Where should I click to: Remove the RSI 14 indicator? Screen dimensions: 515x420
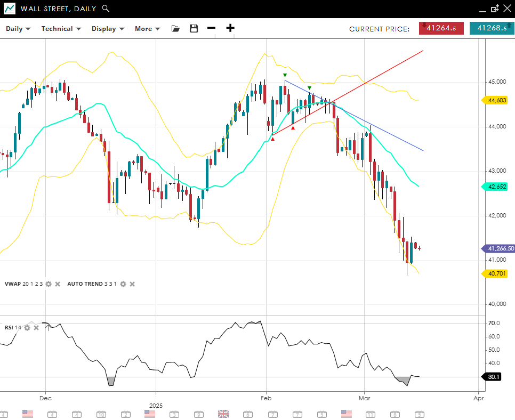click(36, 327)
